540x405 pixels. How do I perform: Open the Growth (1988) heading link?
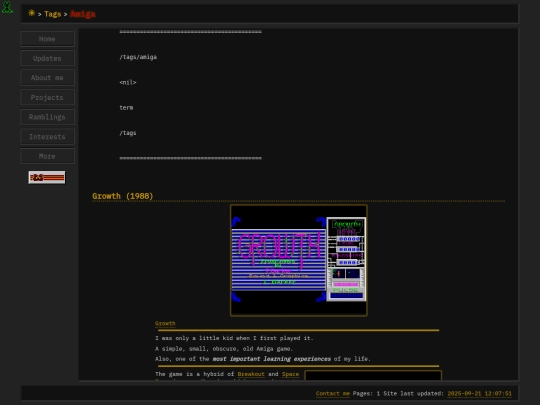pos(123,196)
